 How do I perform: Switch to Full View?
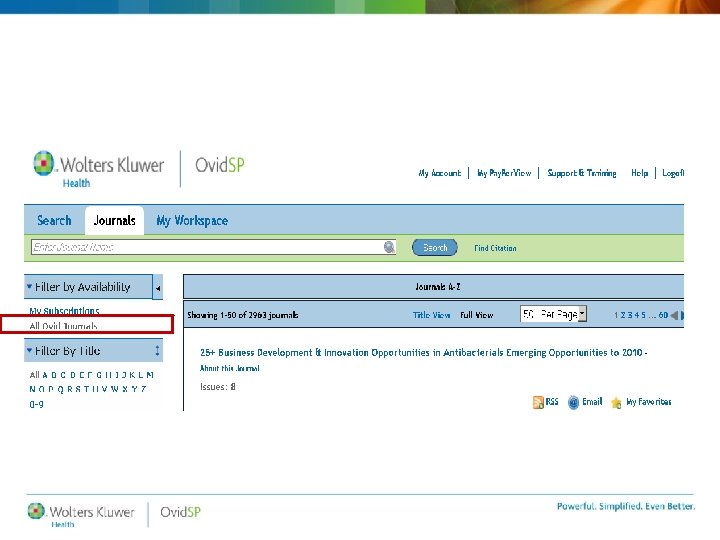(477, 315)
